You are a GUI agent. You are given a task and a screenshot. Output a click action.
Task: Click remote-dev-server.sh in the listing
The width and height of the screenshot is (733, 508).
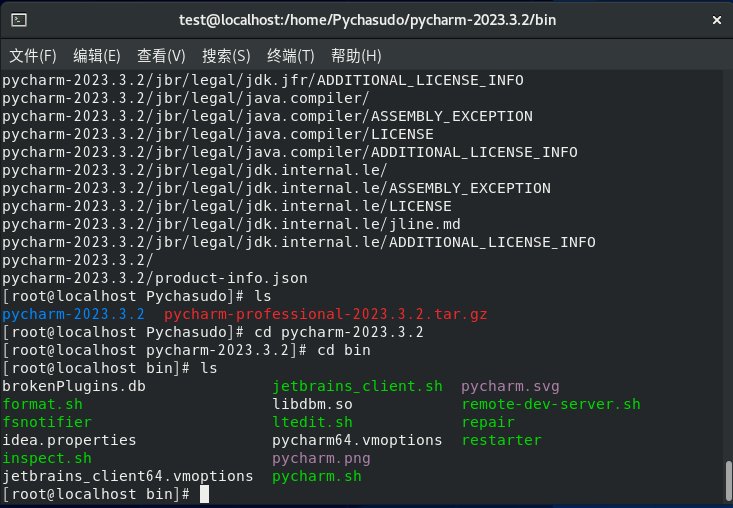click(x=551, y=404)
